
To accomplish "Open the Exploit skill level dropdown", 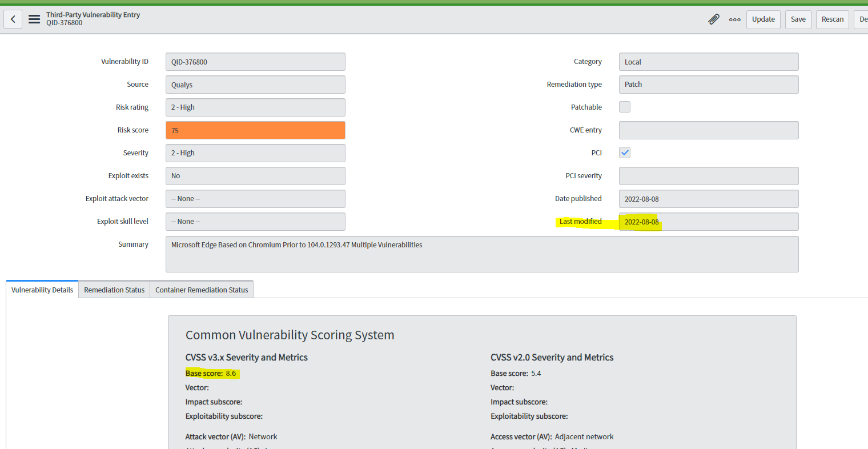I will [255, 222].
